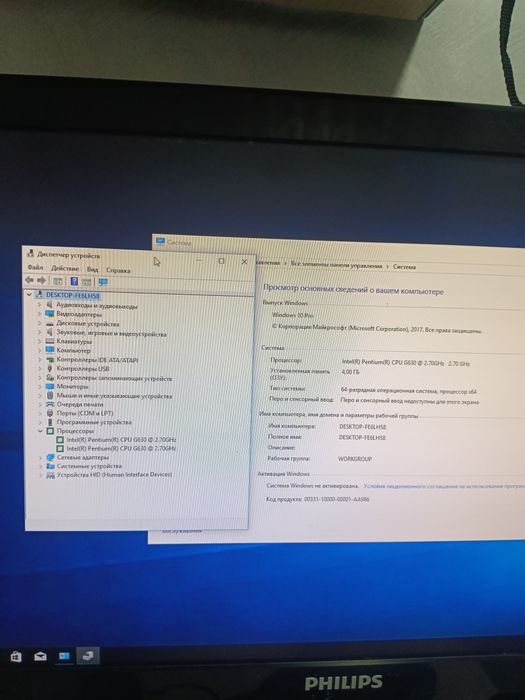Click the monitor icon next to Компьютер

(x=50, y=350)
